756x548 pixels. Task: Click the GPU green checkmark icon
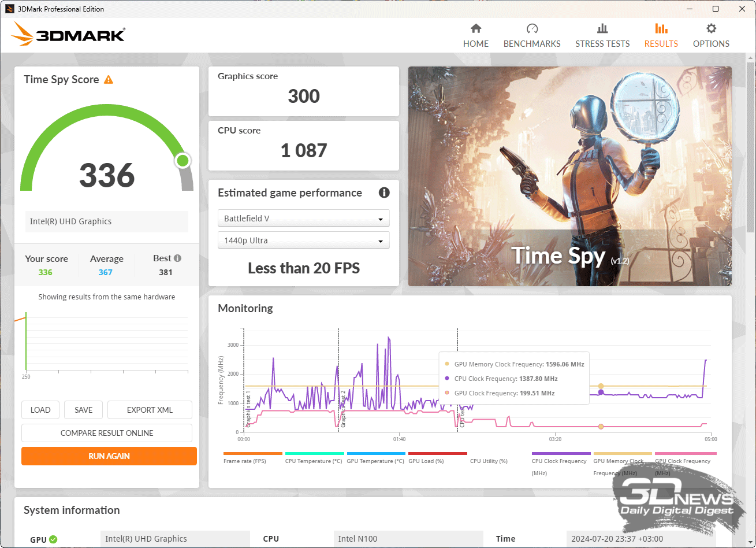[53, 539]
